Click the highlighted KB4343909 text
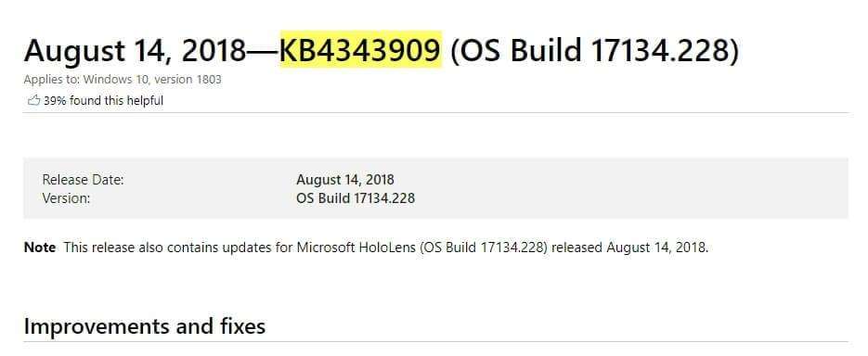This screenshot has width=868, height=356. 361,50
